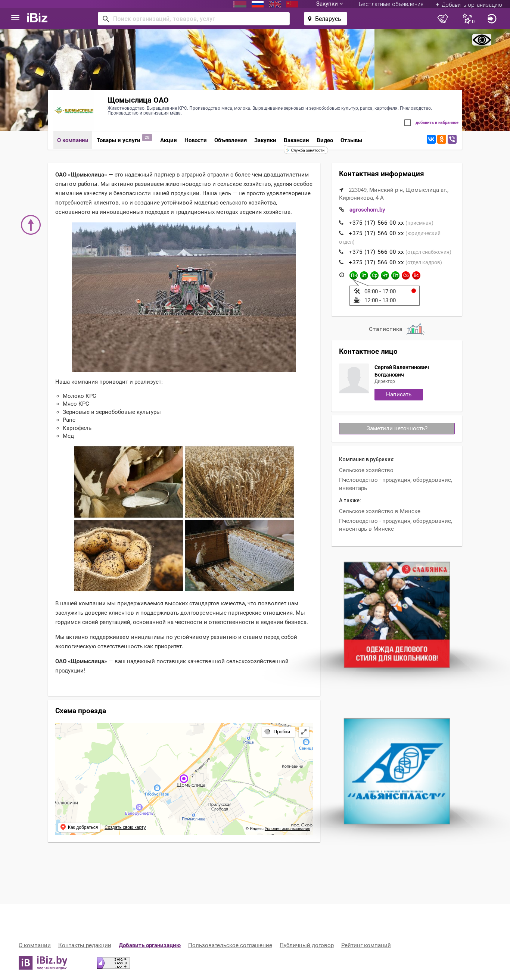The height and width of the screenshot is (980, 510).
Task: Open the agroschom.by website link
Action: pyautogui.click(x=367, y=210)
